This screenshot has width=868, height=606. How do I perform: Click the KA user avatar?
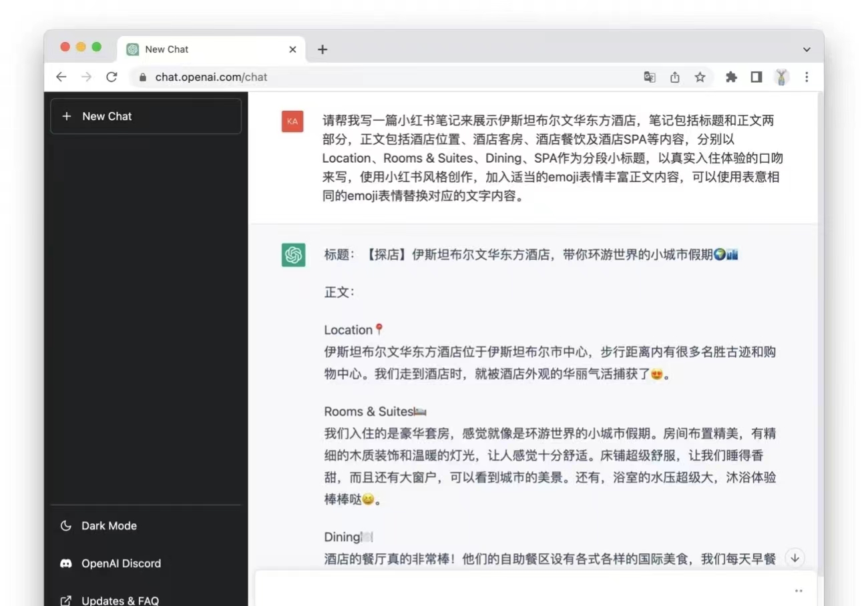pyautogui.click(x=292, y=121)
